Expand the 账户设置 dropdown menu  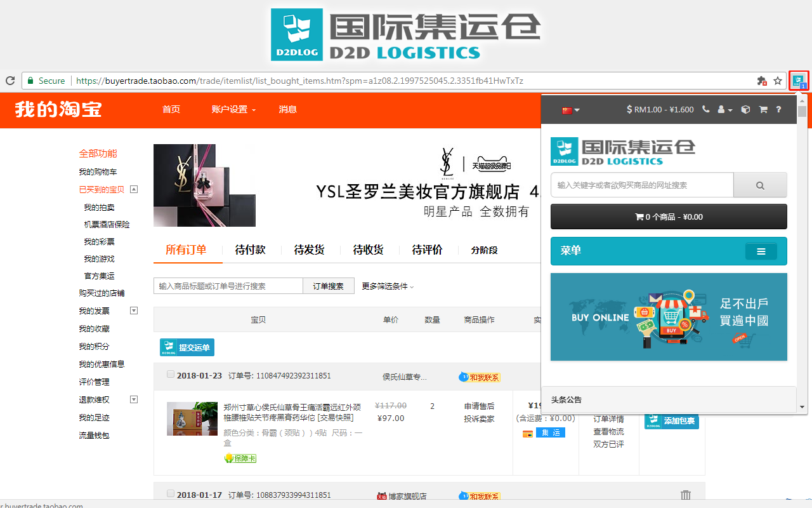tap(233, 109)
